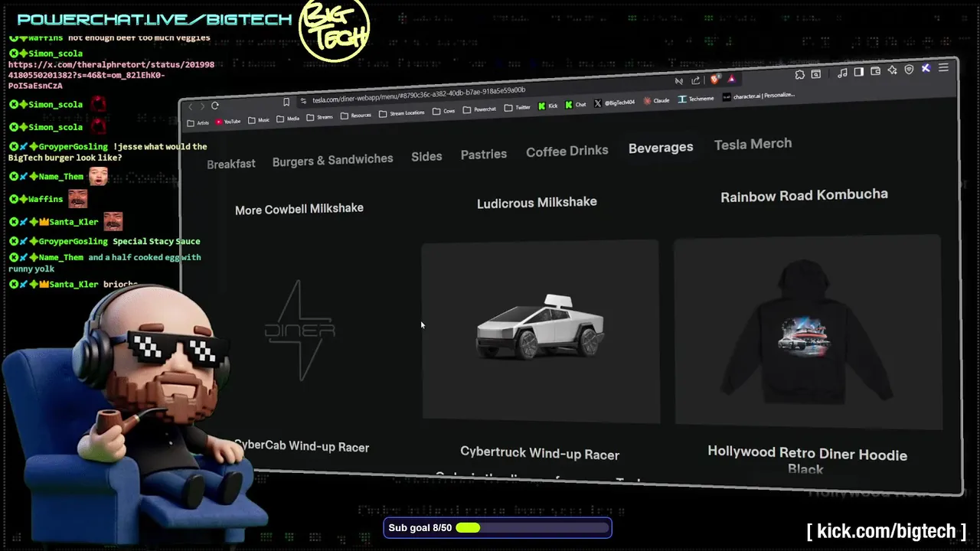The width and height of the screenshot is (980, 551).
Task: Click the Hollywood Retro Diner Hoodie title
Action: tap(807, 461)
